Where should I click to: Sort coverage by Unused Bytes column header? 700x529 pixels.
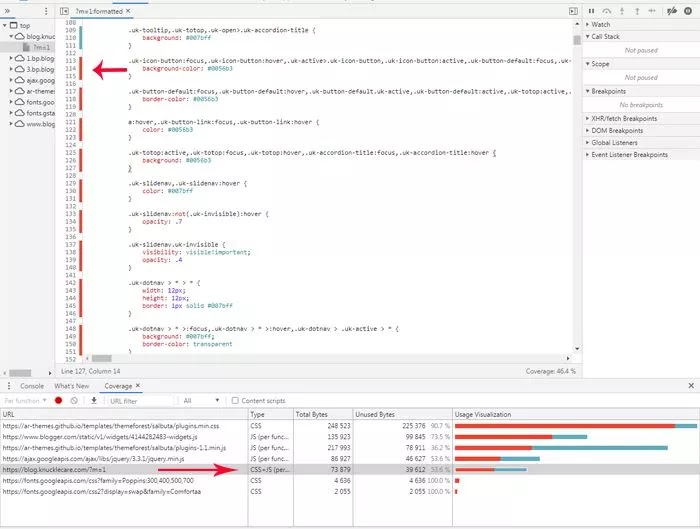click(402, 414)
